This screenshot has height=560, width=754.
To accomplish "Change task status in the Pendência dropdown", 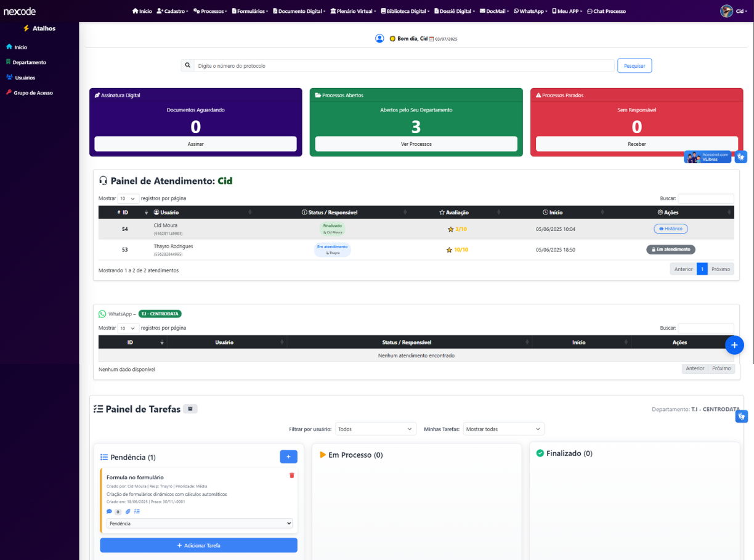I will tap(199, 523).
